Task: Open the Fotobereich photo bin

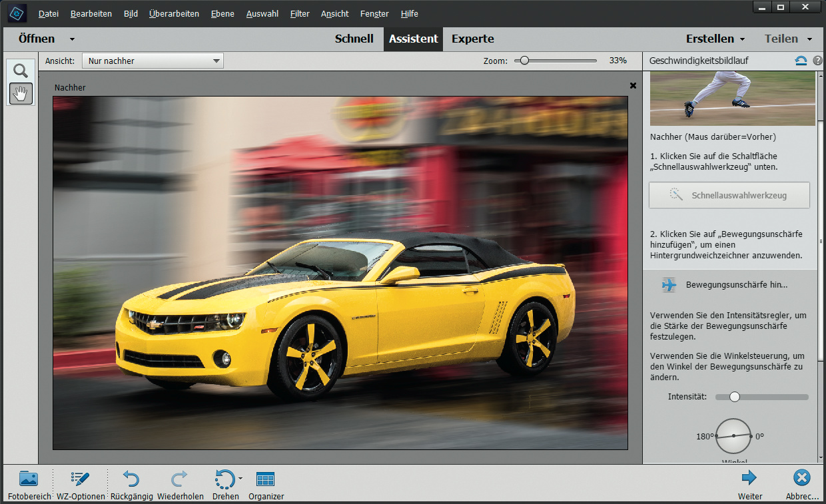Action: (x=29, y=479)
